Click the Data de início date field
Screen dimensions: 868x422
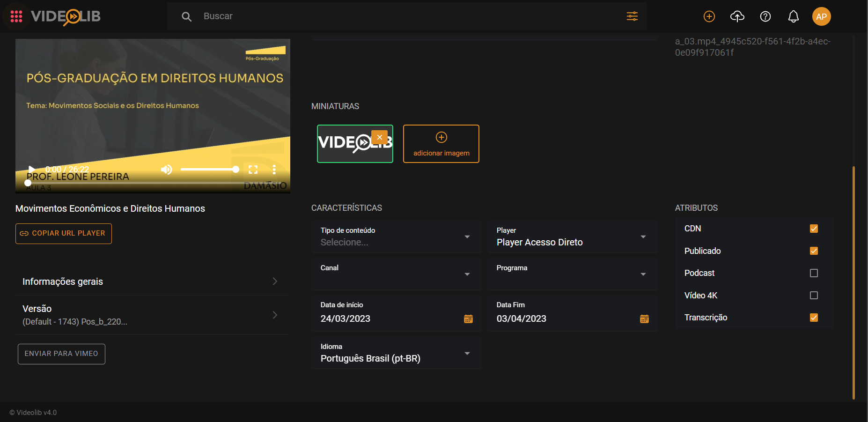click(396, 313)
